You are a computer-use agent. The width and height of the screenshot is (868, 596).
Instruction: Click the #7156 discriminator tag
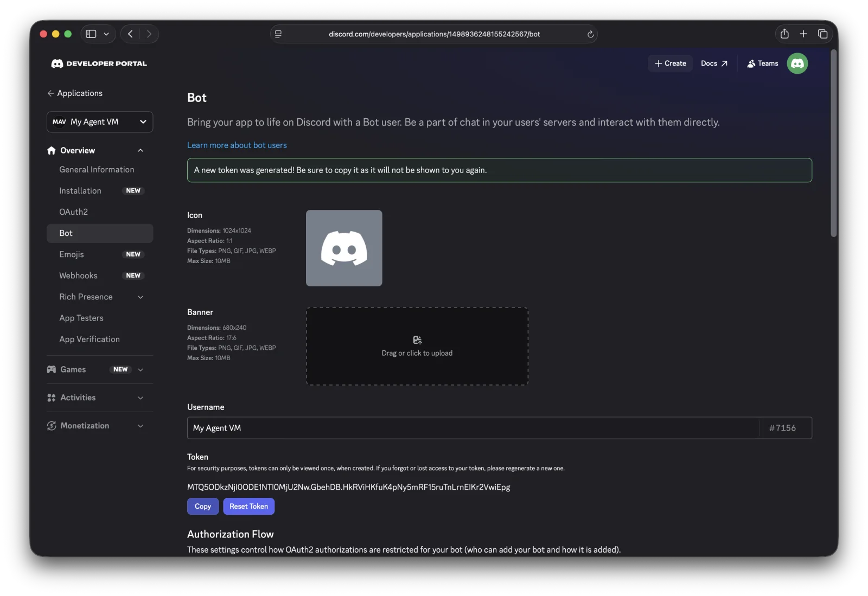pyautogui.click(x=783, y=428)
